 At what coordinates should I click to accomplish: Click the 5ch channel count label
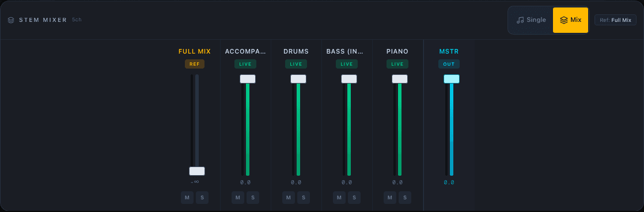tap(77, 20)
